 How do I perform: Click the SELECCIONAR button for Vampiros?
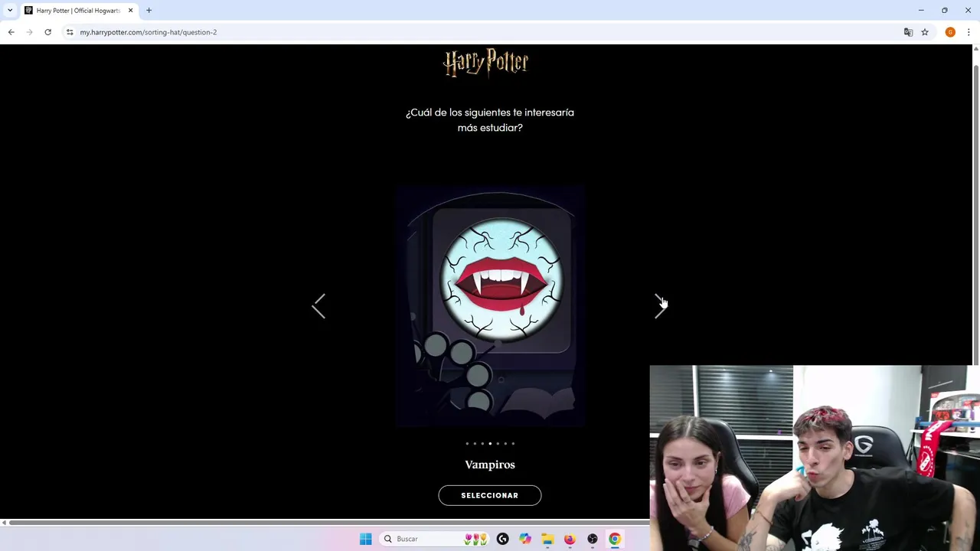point(490,495)
